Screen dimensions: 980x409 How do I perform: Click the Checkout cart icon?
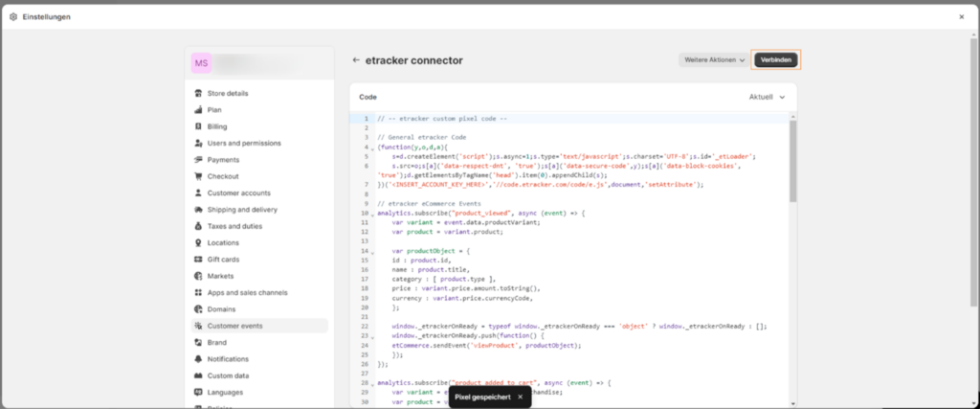[198, 176]
